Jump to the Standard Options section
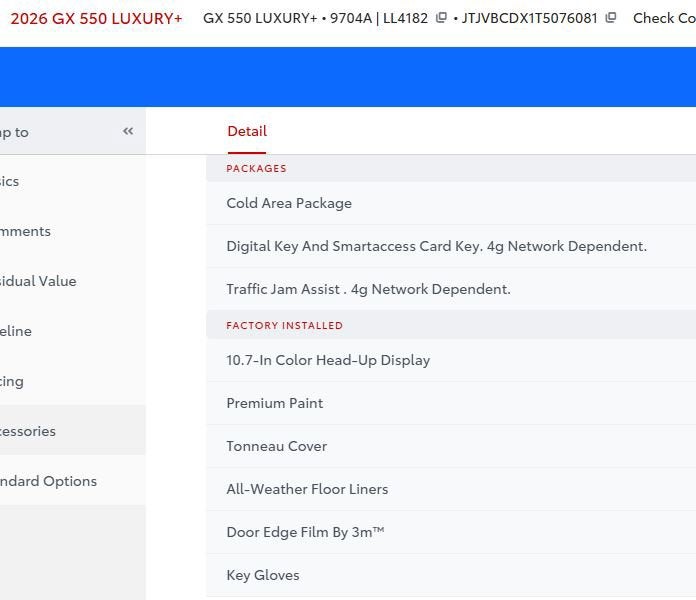This screenshot has width=696, height=600. click(x=48, y=481)
